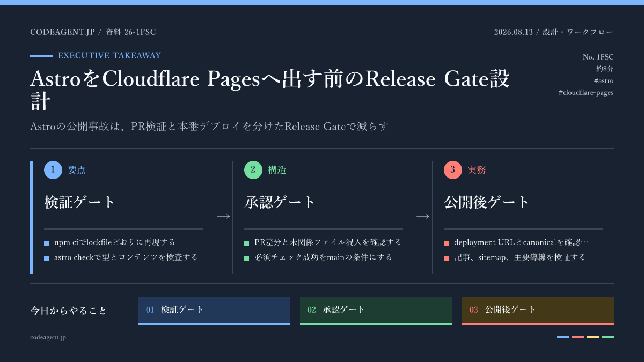This screenshot has height=362, width=644.
Task: Click the 承認ゲート column heading
Action: click(280, 202)
